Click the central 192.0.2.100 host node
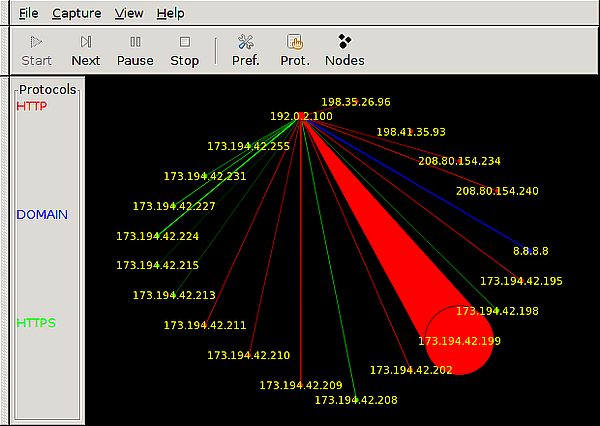The height and width of the screenshot is (426, 600). 301,116
